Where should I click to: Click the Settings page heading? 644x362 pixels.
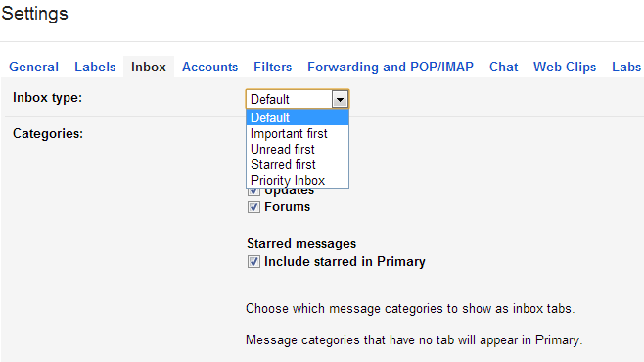(x=35, y=14)
